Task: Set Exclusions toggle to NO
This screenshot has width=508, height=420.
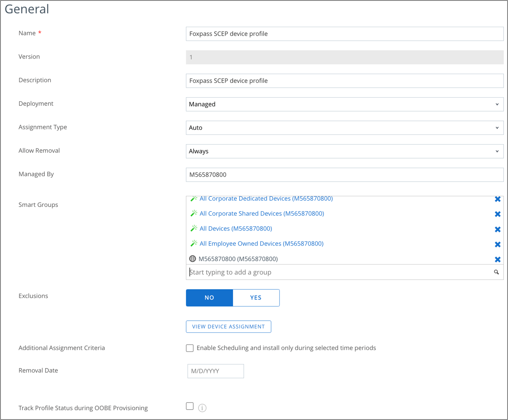Action: point(209,298)
